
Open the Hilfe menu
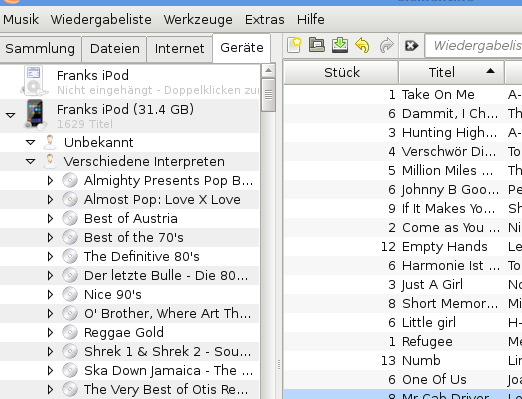(x=311, y=20)
